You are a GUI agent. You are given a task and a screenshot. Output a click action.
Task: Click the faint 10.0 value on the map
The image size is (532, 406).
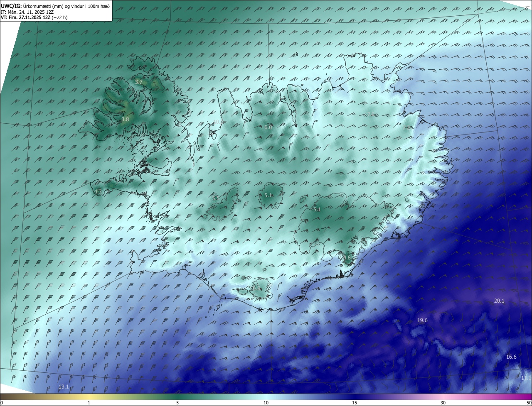pyautogui.click(x=218, y=122)
